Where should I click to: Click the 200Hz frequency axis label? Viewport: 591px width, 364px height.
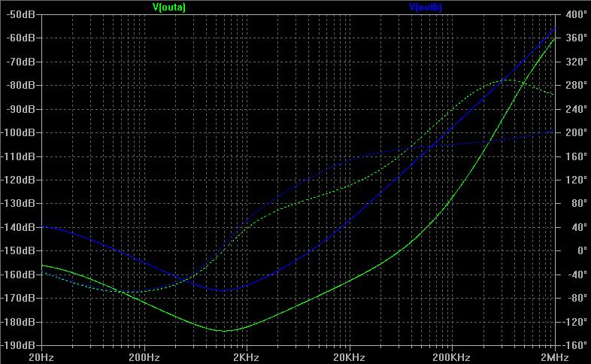tap(144, 357)
